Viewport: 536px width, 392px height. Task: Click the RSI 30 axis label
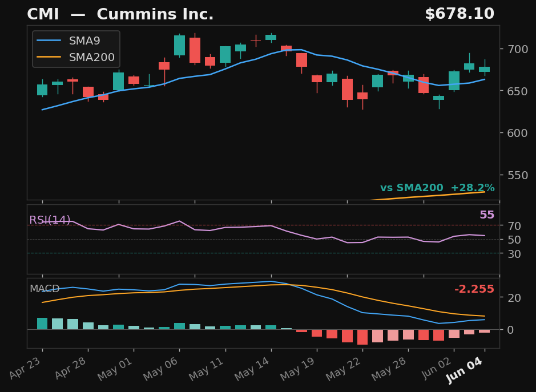tap(514, 254)
